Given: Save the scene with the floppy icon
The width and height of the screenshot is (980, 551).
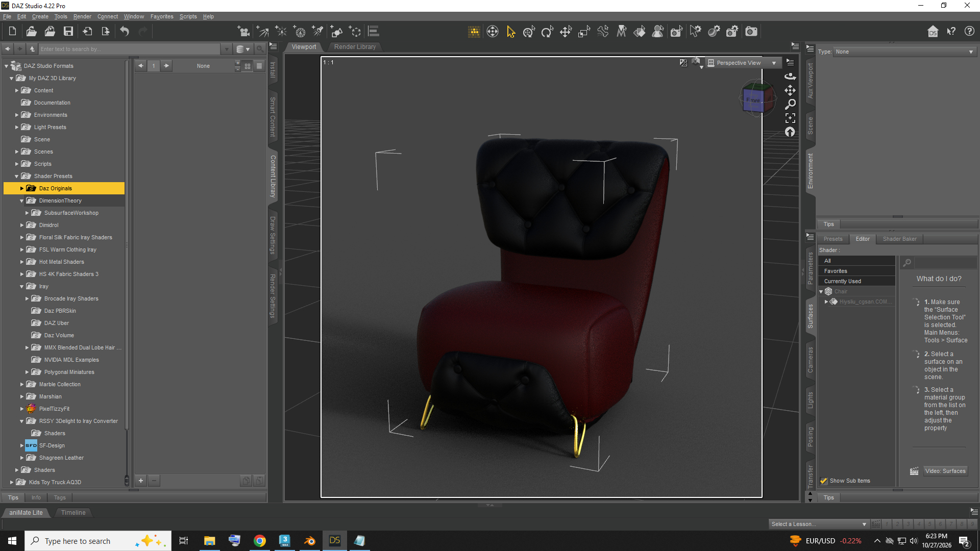Looking at the screenshot, I should pyautogui.click(x=68, y=32).
